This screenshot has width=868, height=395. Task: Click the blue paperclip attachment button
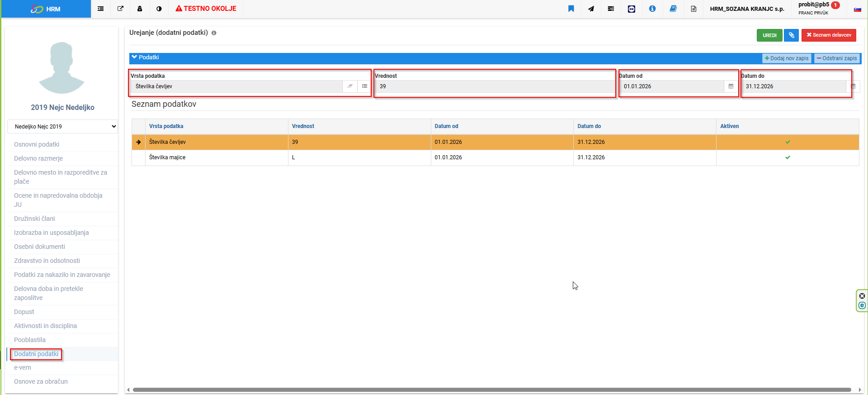tap(791, 35)
